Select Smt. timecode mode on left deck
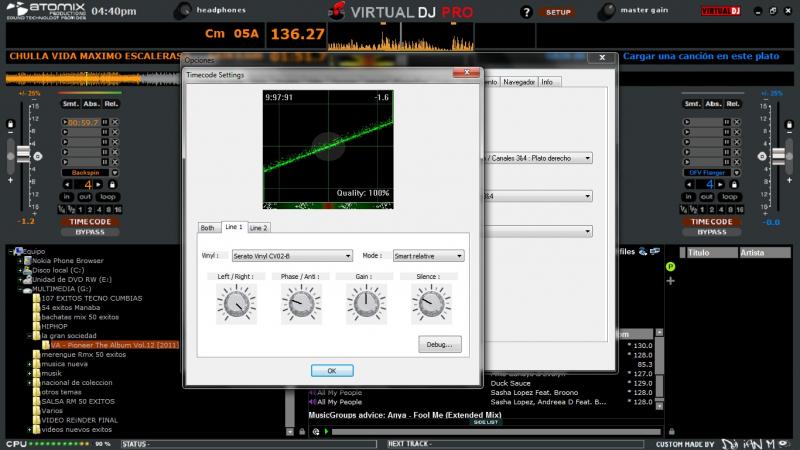This screenshot has width=800, height=450. coord(70,104)
